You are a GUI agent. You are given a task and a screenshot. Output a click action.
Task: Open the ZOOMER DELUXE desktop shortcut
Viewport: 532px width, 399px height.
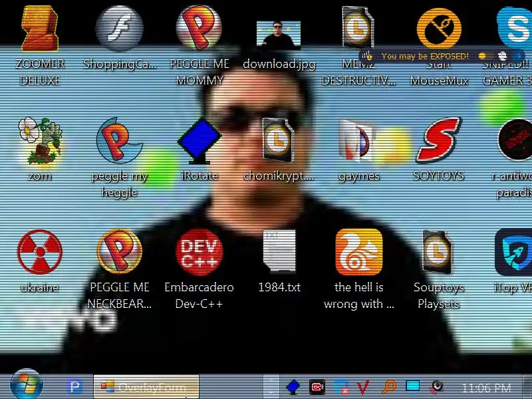(40, 29)
